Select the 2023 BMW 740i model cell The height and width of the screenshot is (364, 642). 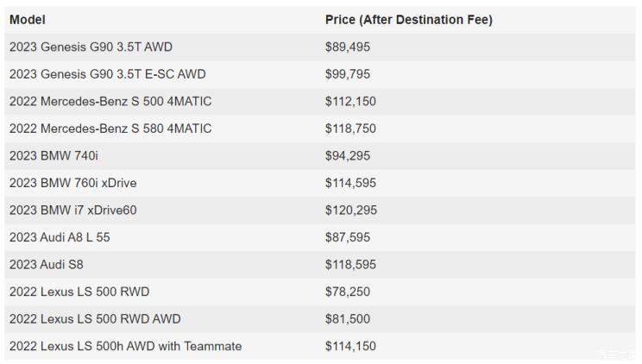coord(56,156)
